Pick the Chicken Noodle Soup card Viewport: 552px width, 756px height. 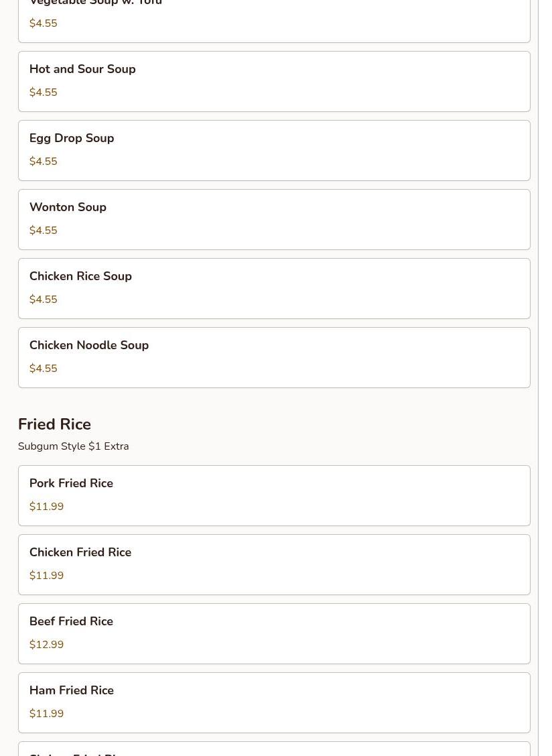point(274,357)
